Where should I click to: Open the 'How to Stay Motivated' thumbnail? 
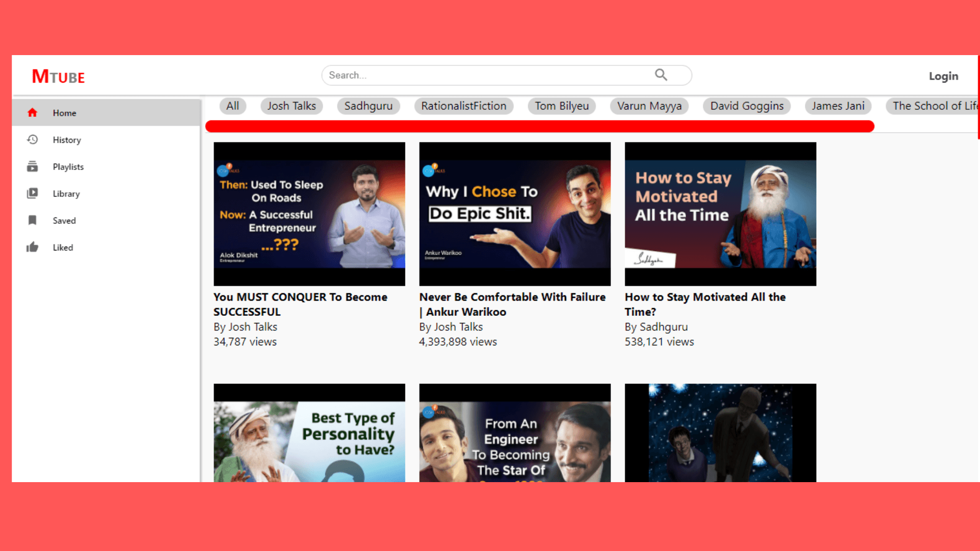point(720,214)
